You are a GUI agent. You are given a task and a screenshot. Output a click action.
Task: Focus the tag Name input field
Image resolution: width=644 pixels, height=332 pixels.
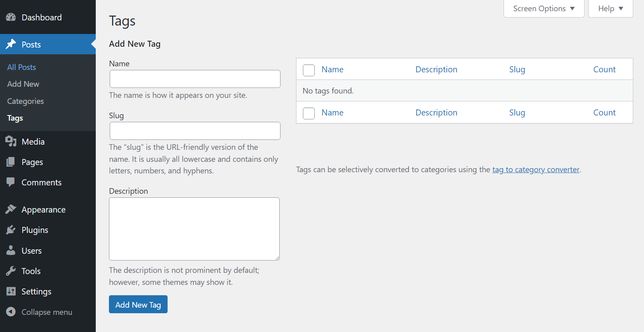coord(195,79)
